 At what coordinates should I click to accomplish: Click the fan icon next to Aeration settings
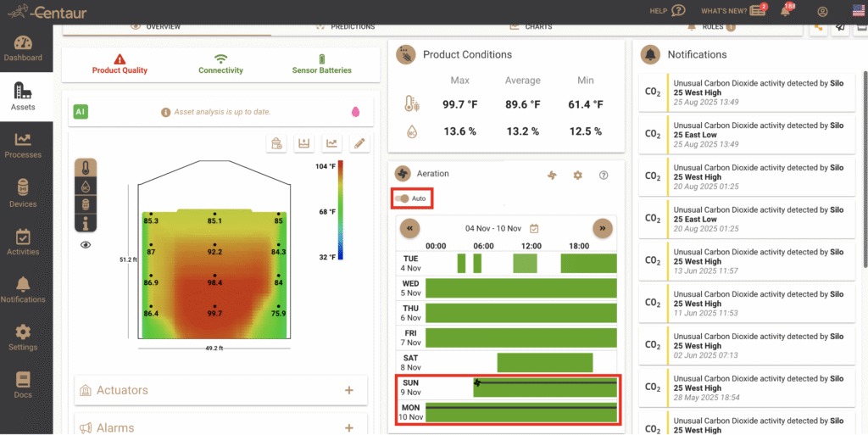click(552, 176)
